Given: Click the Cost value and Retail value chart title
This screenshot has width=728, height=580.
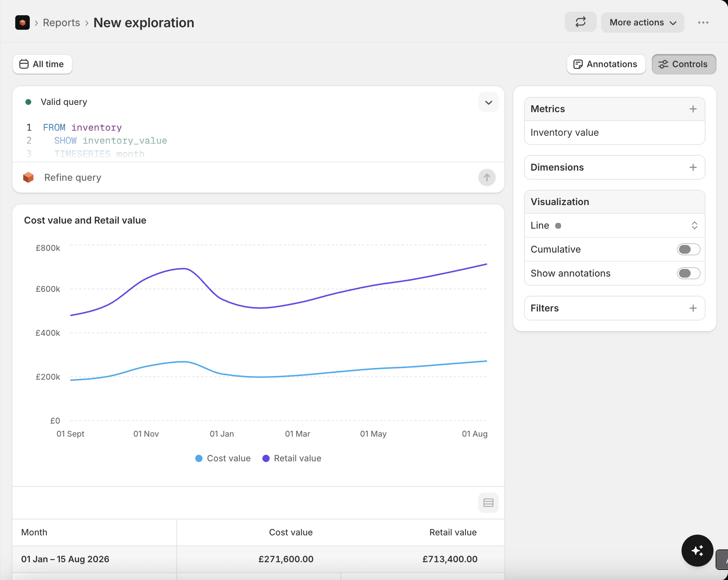Looking at the screenshot, I should click(x=85, y=220).
